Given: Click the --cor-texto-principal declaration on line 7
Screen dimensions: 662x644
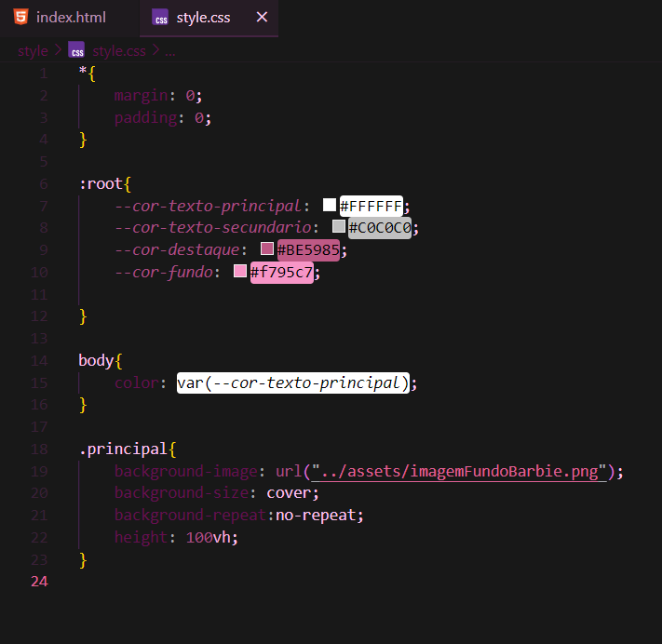Looking at the screenshot, I should (262, 207).
